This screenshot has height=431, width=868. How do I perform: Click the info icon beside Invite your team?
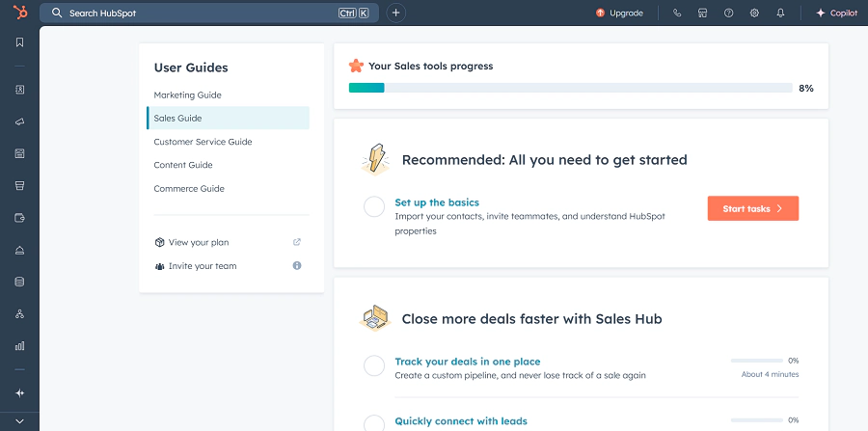[297, 265]
